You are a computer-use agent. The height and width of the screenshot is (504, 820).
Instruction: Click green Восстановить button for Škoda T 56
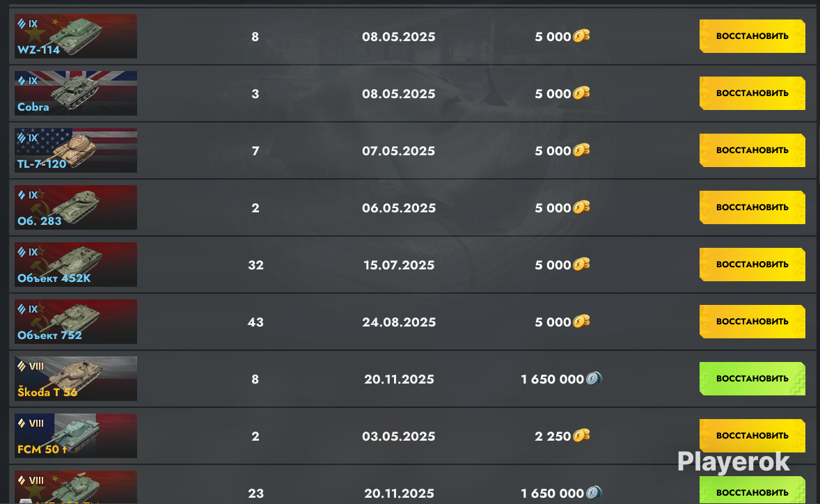click(752, 379)
